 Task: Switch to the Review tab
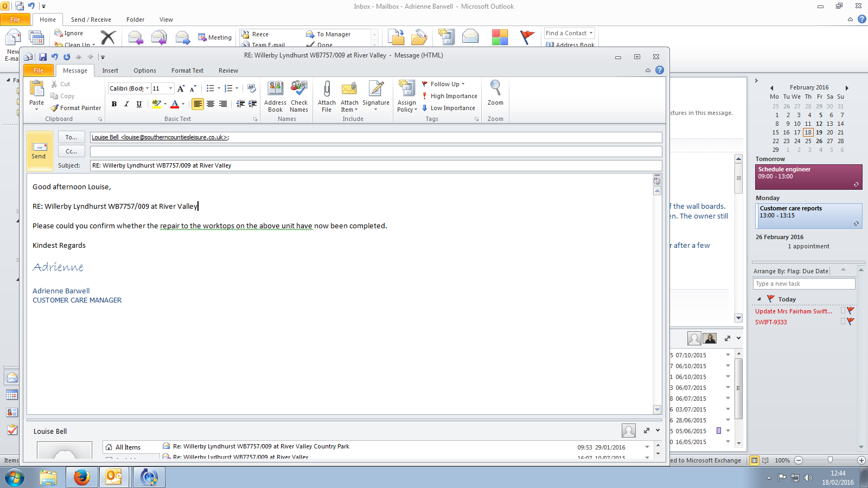point(228,70)
